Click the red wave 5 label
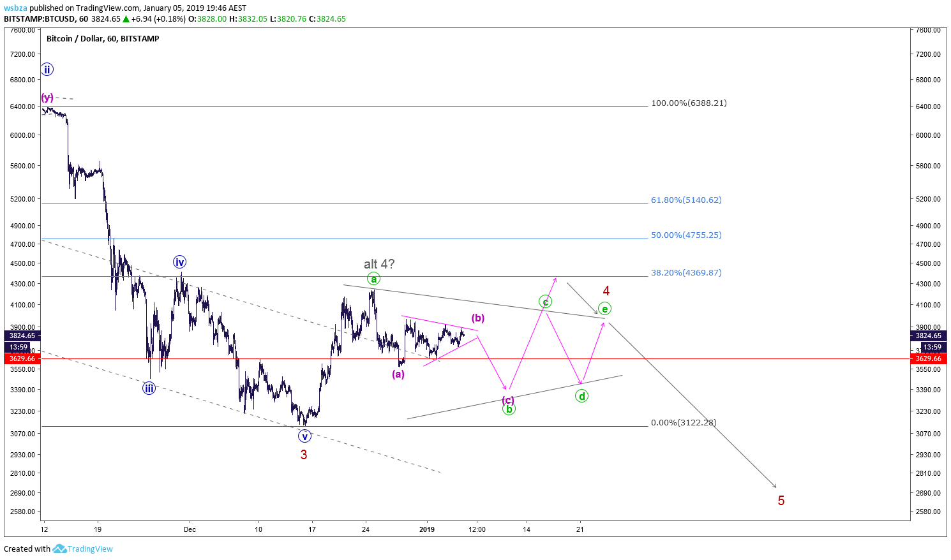Screen dimensions: 951x560 click(781, 501)
